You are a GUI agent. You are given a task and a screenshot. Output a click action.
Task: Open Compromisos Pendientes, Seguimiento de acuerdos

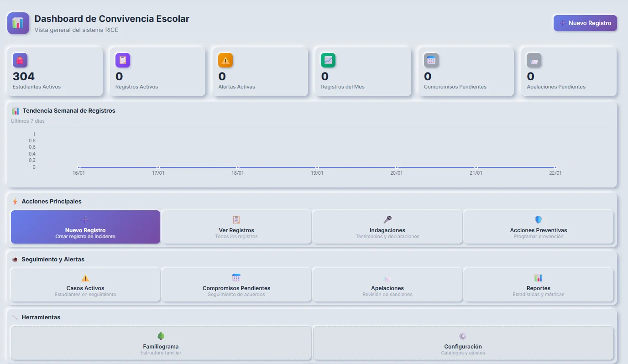[x=236, y=285]
